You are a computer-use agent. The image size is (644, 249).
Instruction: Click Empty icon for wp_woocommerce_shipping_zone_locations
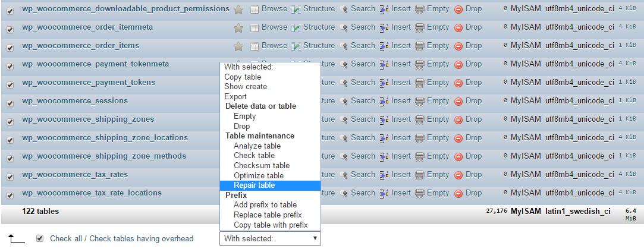pyautogui.click(x=420, y=138)
